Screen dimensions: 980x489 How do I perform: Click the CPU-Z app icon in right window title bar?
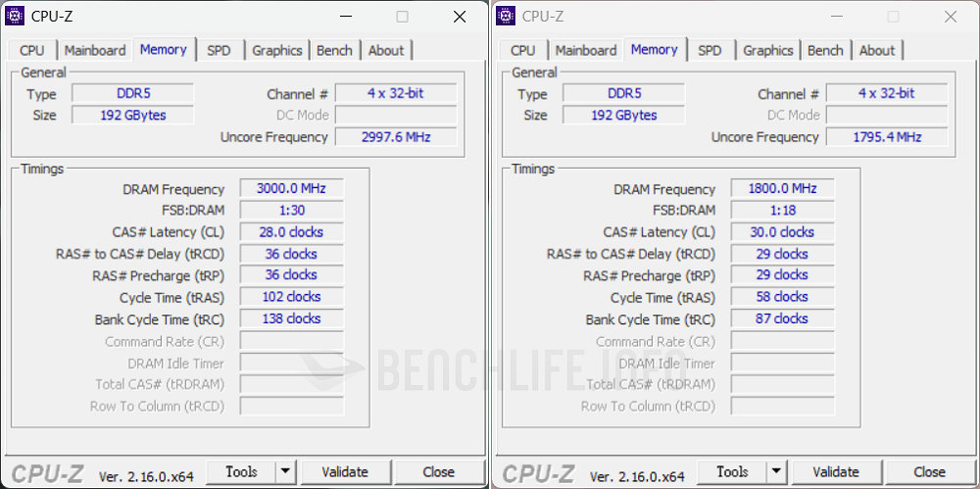[x=505, y=17]
